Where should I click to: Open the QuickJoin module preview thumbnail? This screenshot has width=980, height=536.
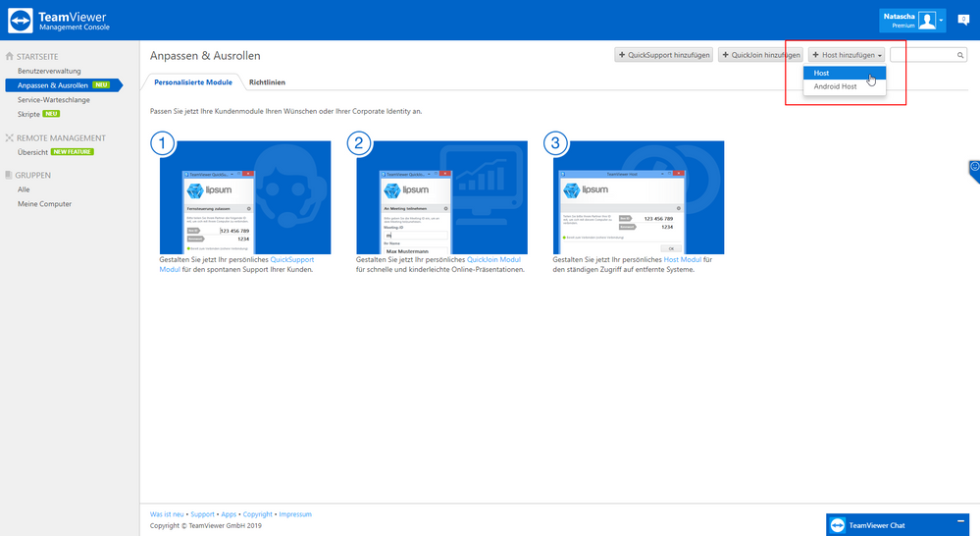441,197
